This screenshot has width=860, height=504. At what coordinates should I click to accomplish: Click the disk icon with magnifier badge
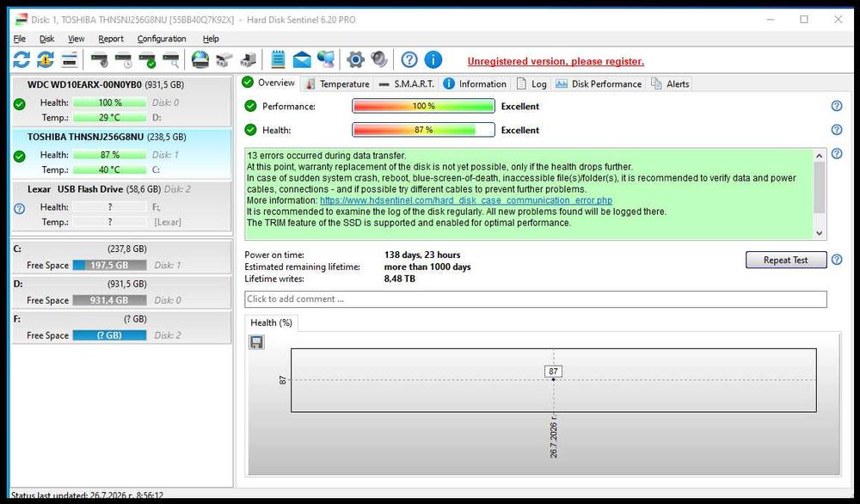(x=171, y=60)
